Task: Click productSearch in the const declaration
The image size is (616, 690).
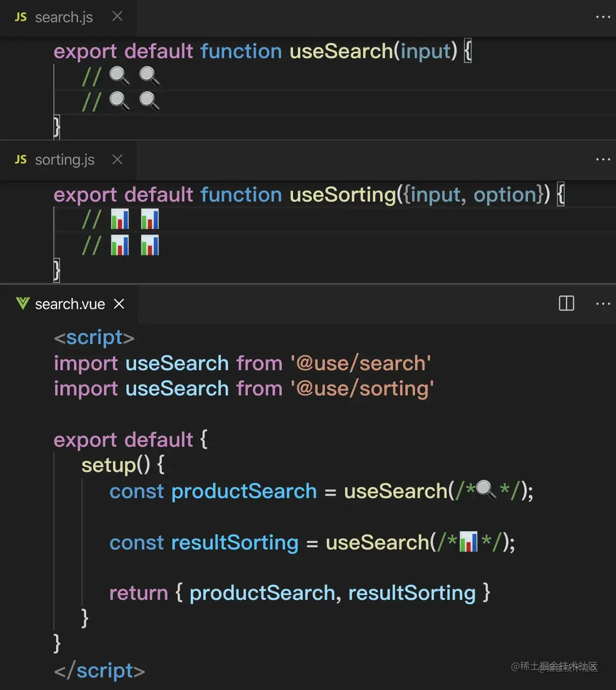Action: tap(244, 491)
